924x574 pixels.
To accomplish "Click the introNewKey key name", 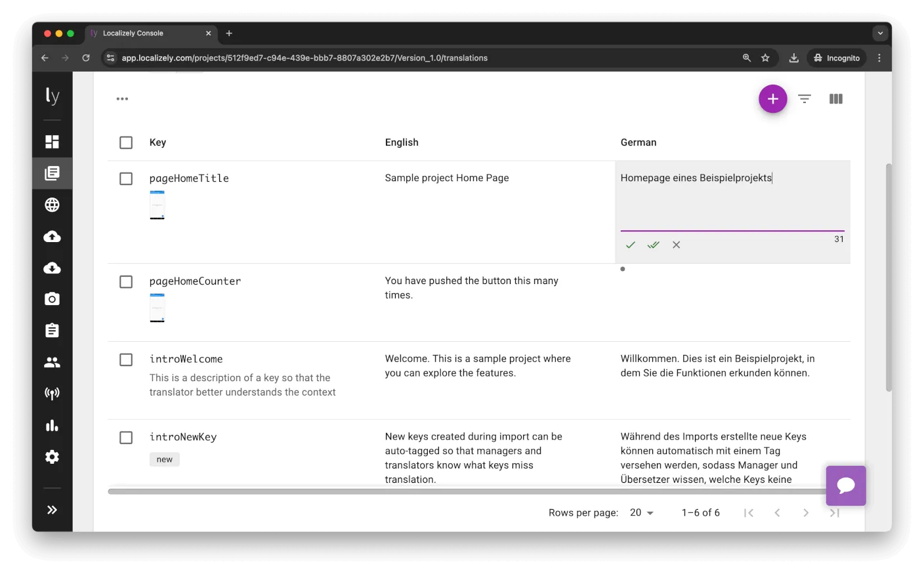I will (183, 438).
